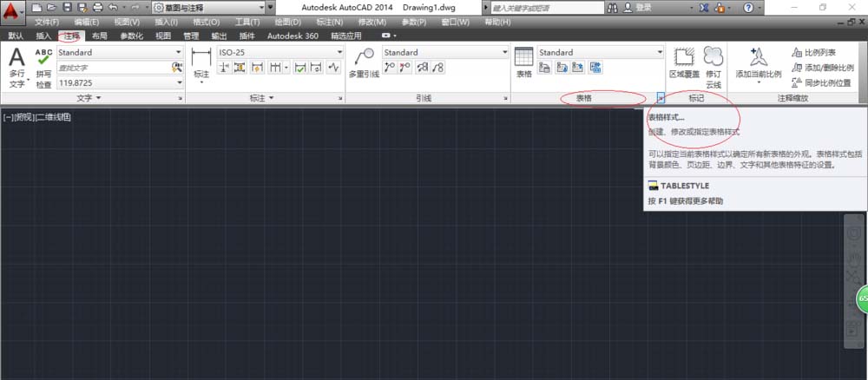Open the 比例列表 scale list
868x380 pixels.
click(x=814, y=53)
